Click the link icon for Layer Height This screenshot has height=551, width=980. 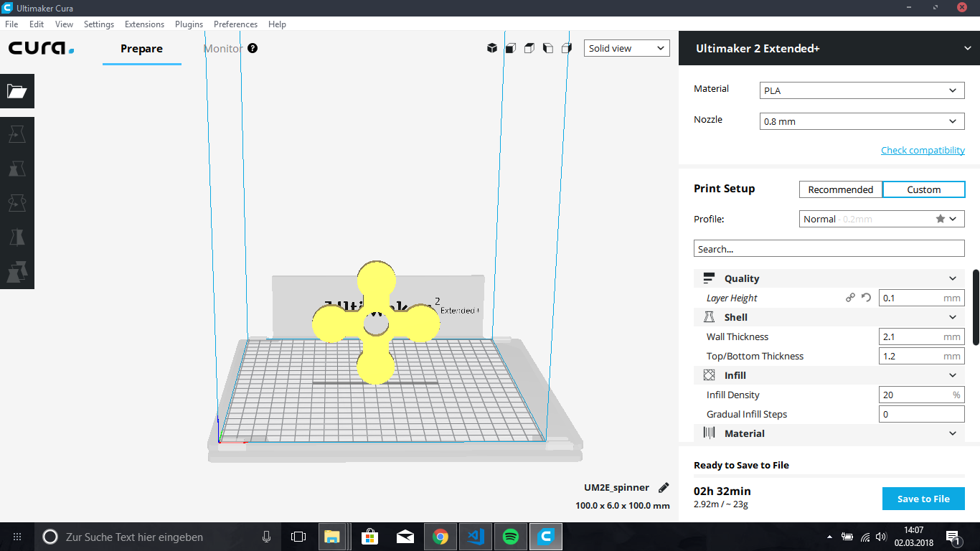850,298
